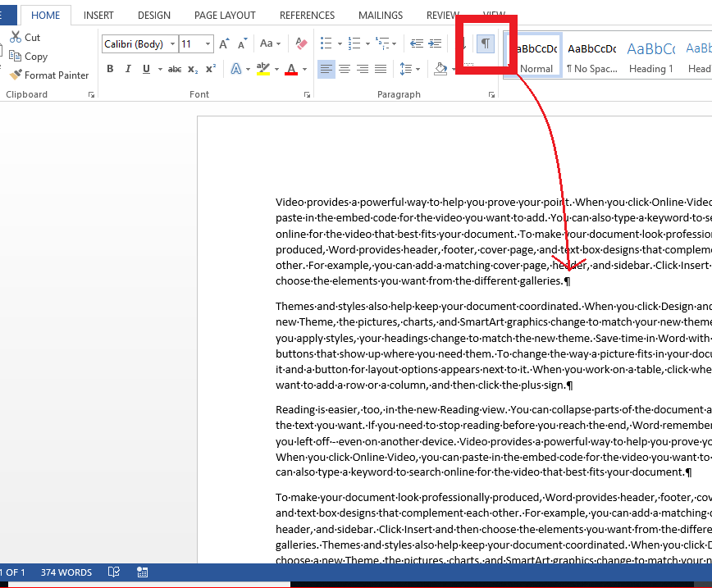
Task: Switch to the HOME tab
Action: [x=45, y=16]
